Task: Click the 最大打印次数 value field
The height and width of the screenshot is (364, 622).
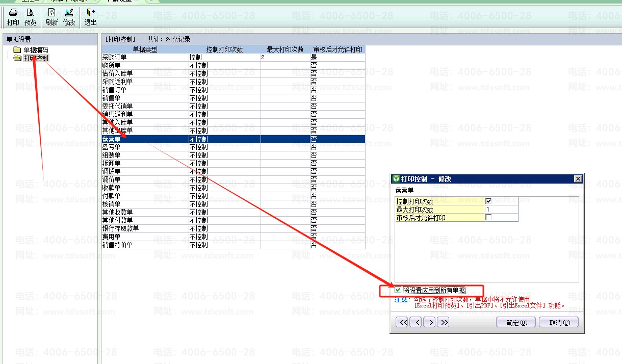Action: 501,210
